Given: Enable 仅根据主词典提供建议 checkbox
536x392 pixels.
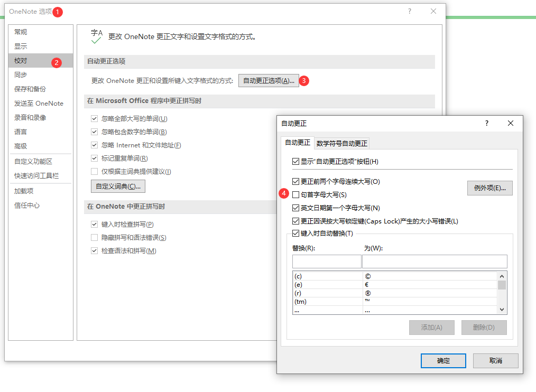Looking at the screenshot, I should pos(94,172).
